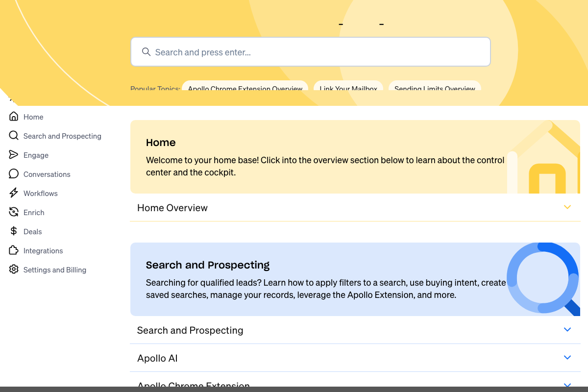Image resolution: width=588 pixels, height=392 pixels.
Task: Click the Conversations speech bubble icon
Action: pyautogui.click(x=14, y=174)
